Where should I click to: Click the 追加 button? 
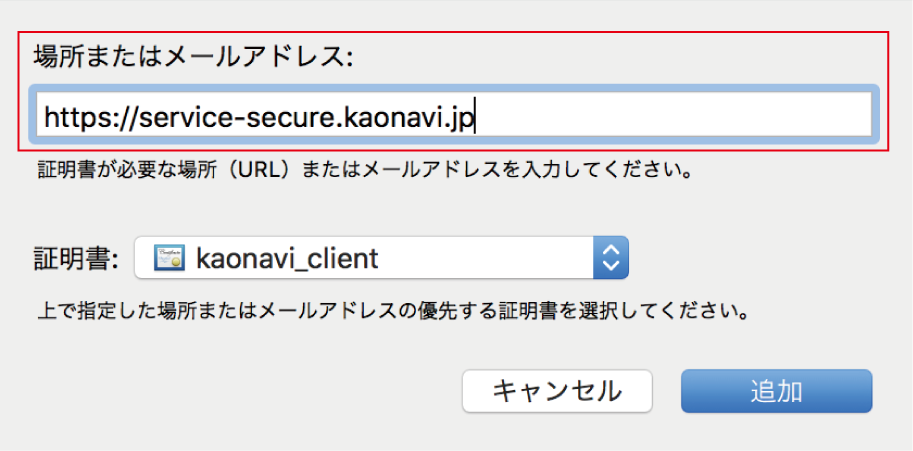pyautogui.click(x=776, y=391)
